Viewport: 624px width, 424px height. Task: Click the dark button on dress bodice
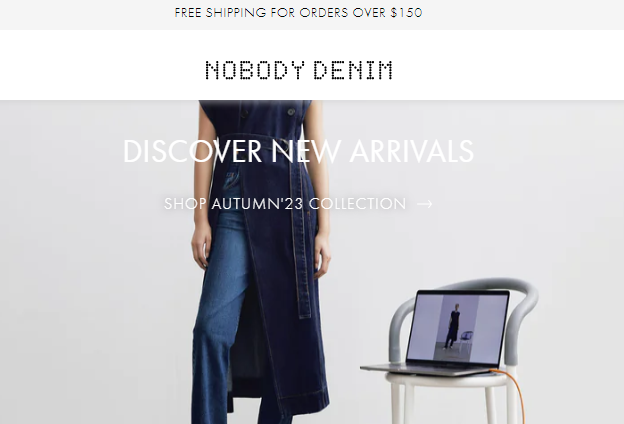coord(291,112)
